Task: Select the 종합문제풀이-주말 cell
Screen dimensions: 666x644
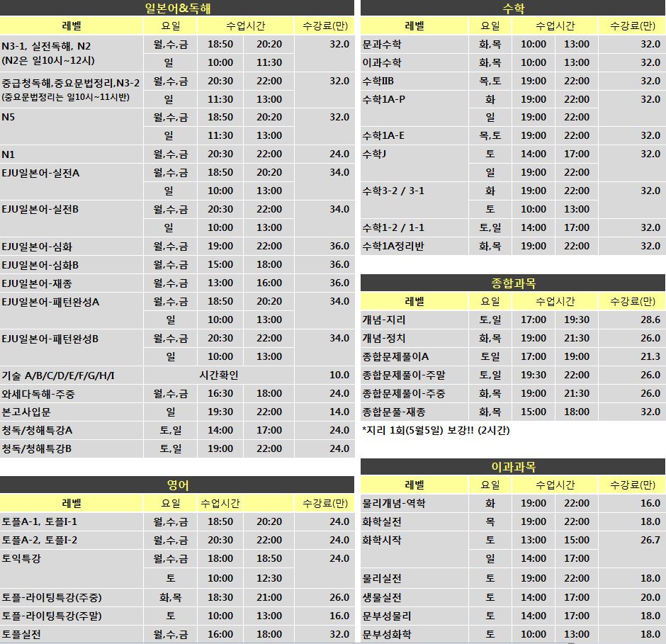Action: point(414,375)
